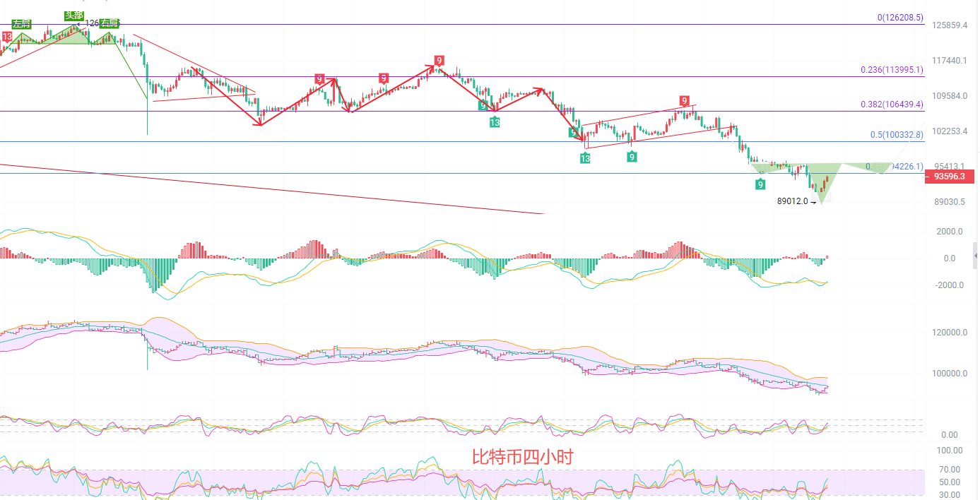The image size is (980, 500).
Task: Click the left shoulder '左肩' pattern label
Action: pyautogui.click(x=21, y=24)
